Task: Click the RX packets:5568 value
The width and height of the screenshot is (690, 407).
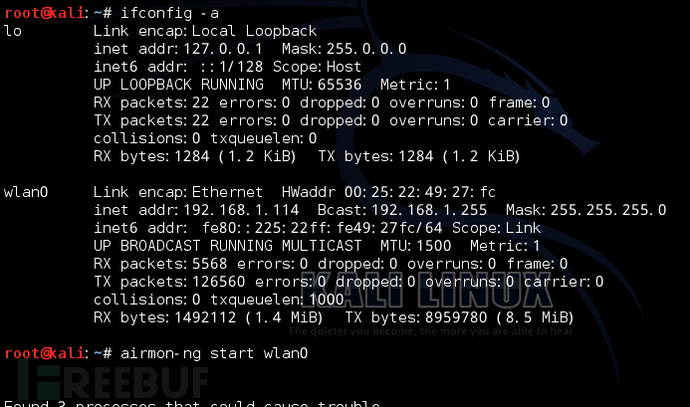Action: coord(161,264)
